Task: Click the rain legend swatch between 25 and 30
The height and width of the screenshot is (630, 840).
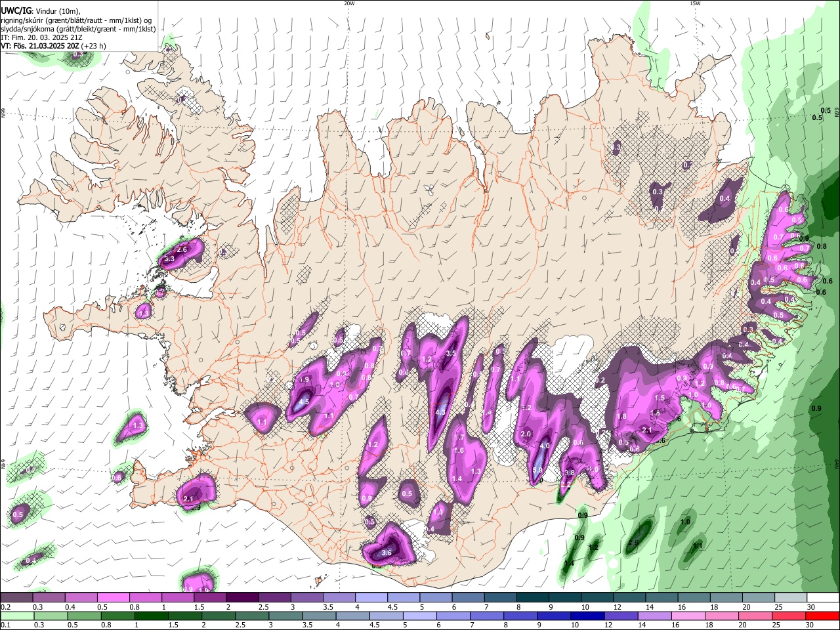Action: pyautogui.click(x=789, y=616)
